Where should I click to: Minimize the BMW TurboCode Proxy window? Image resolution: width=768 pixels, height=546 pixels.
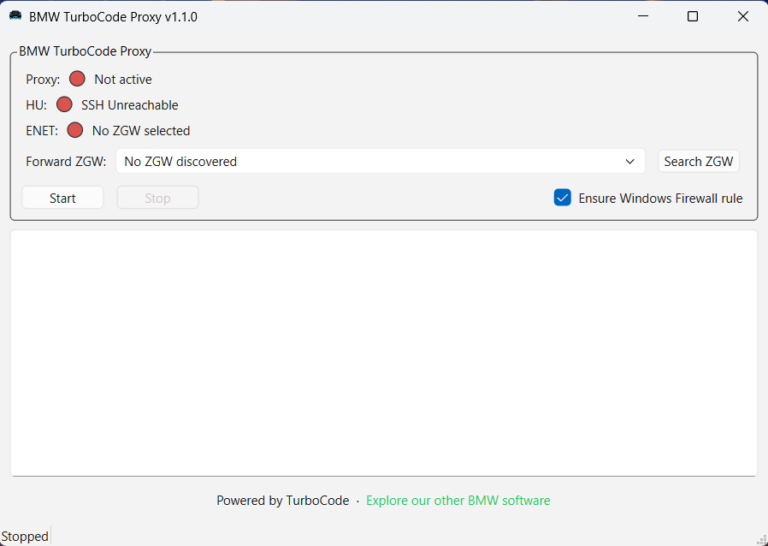643,16
